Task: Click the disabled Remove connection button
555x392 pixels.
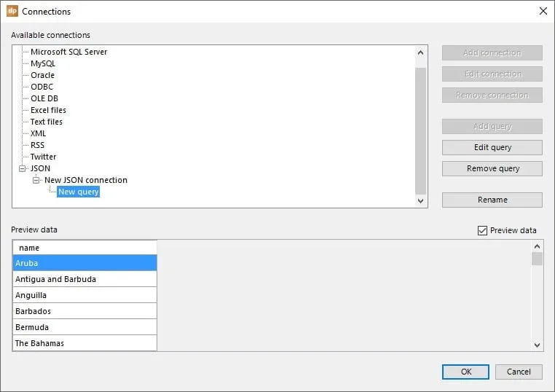Action: 492,95
